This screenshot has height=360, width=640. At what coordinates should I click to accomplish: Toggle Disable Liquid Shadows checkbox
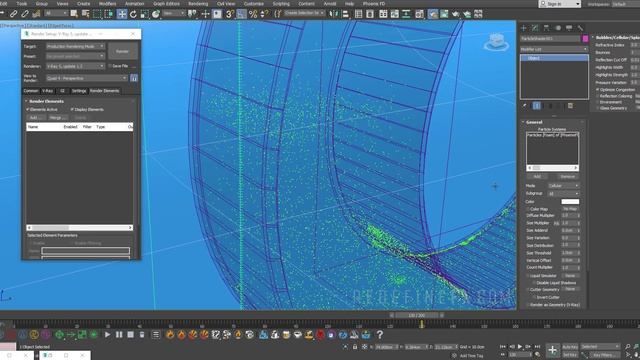point(534,282)
